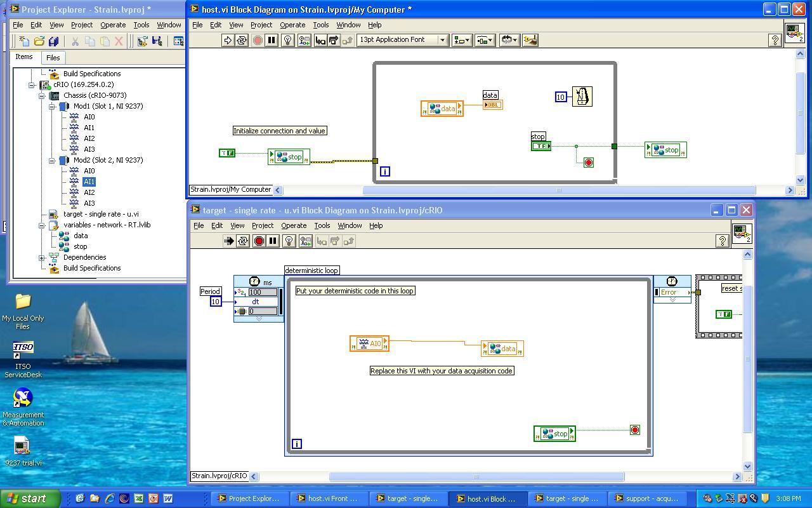Click the Windows start button
This screenshot has width=812, height=508.
tap(30, 498)
